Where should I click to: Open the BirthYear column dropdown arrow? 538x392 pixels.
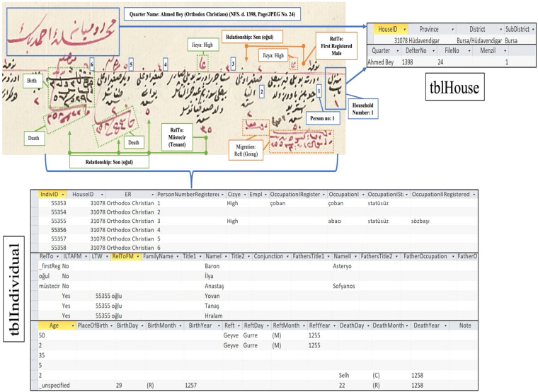pyautogui.click(x=219, y=325)
